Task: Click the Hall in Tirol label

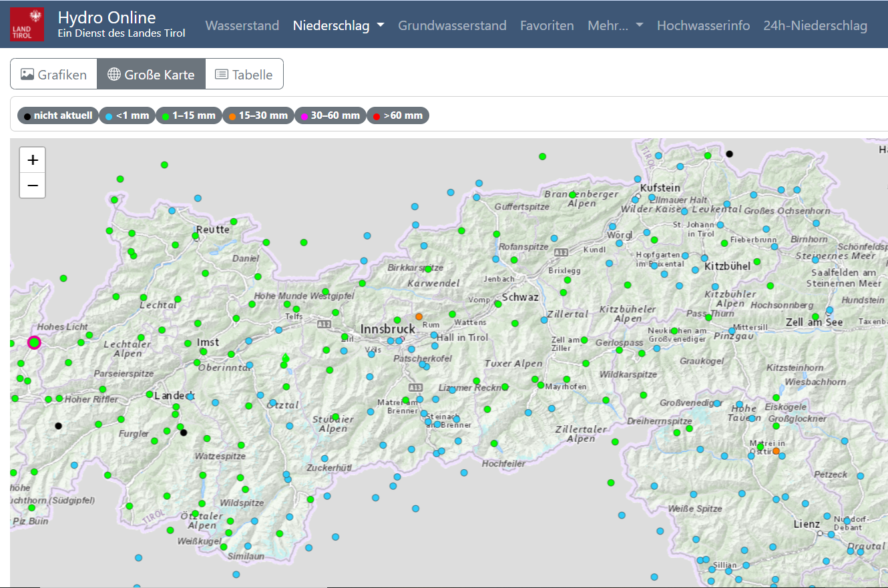Action: coord(462,337)
